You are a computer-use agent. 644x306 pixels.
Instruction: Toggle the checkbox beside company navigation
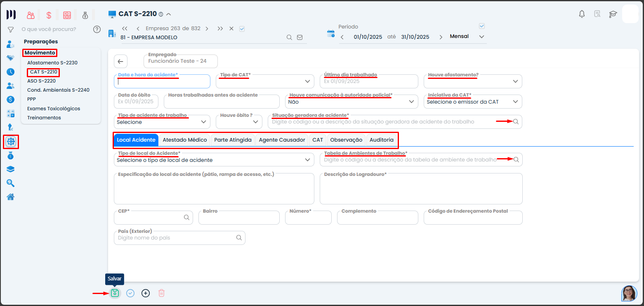pyautogui.click(x=242, y=28)
